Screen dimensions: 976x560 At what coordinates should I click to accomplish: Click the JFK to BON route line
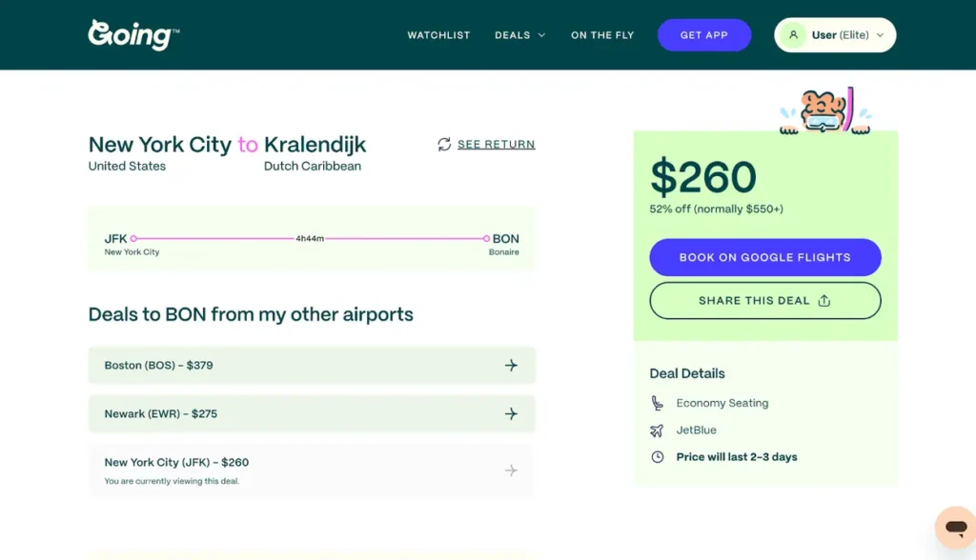(310, 239)
